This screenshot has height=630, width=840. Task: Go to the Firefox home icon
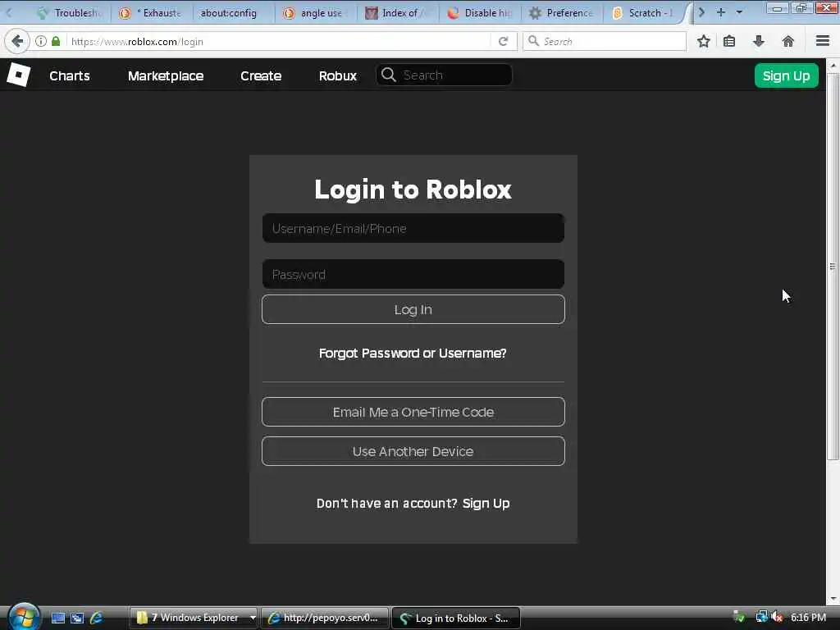(788, 41)
